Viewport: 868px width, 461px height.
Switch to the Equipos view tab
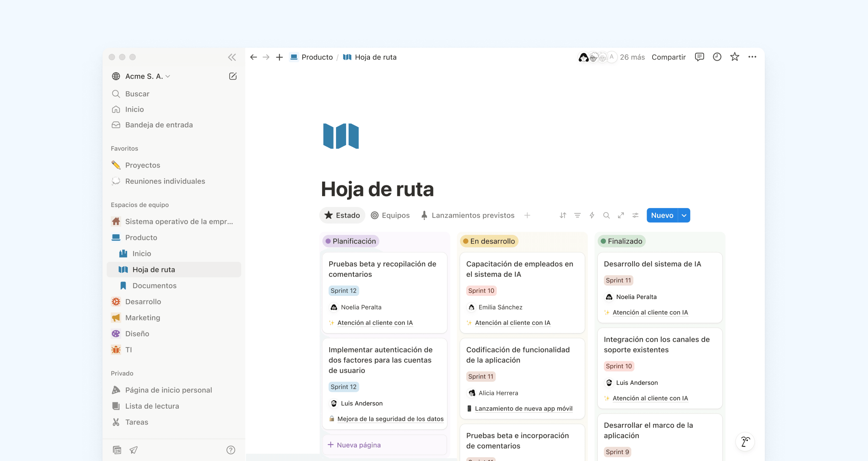pos(390,215)
